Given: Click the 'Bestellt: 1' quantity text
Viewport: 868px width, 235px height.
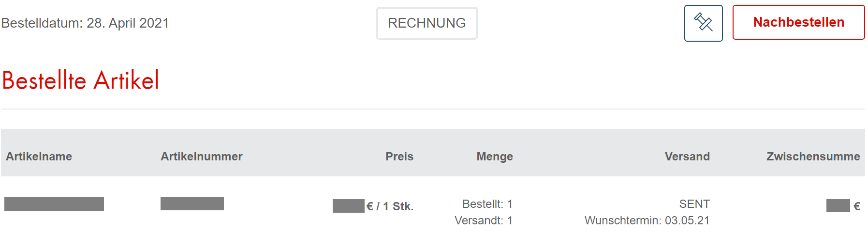Looking at the screenshot, I should point(487,204).
